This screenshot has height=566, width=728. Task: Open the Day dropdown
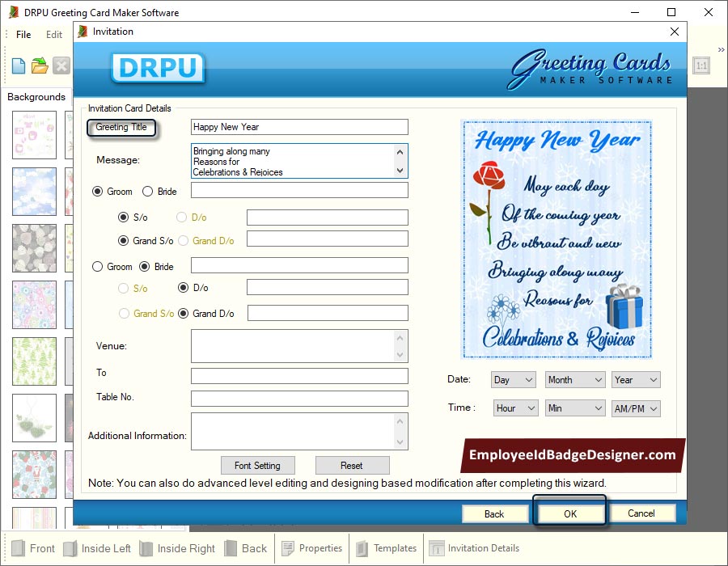click(514, 380)
